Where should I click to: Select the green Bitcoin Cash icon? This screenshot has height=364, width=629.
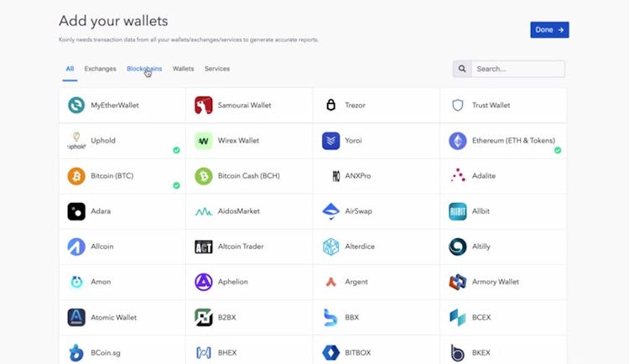tap(204, 176)
